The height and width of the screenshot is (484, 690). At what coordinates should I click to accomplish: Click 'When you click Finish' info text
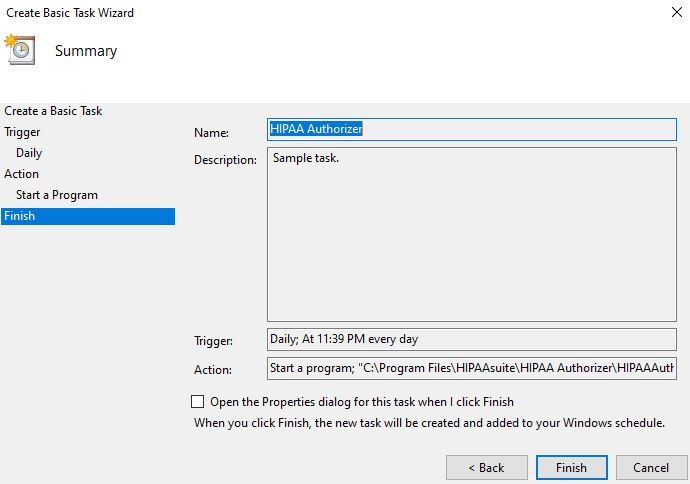click(429, 423)
